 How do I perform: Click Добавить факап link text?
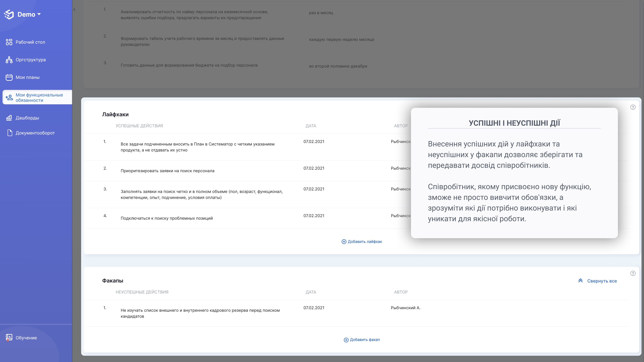(x=365, y=340)
